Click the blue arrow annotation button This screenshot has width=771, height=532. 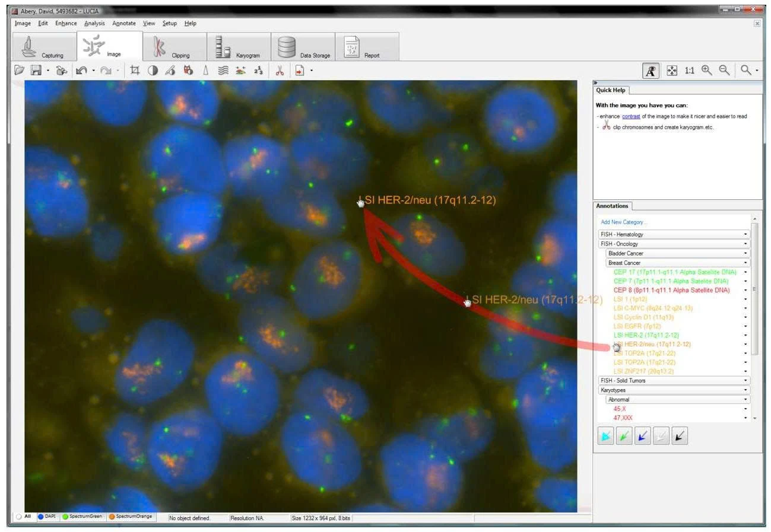pyautogui.click(x=642, y=437)
